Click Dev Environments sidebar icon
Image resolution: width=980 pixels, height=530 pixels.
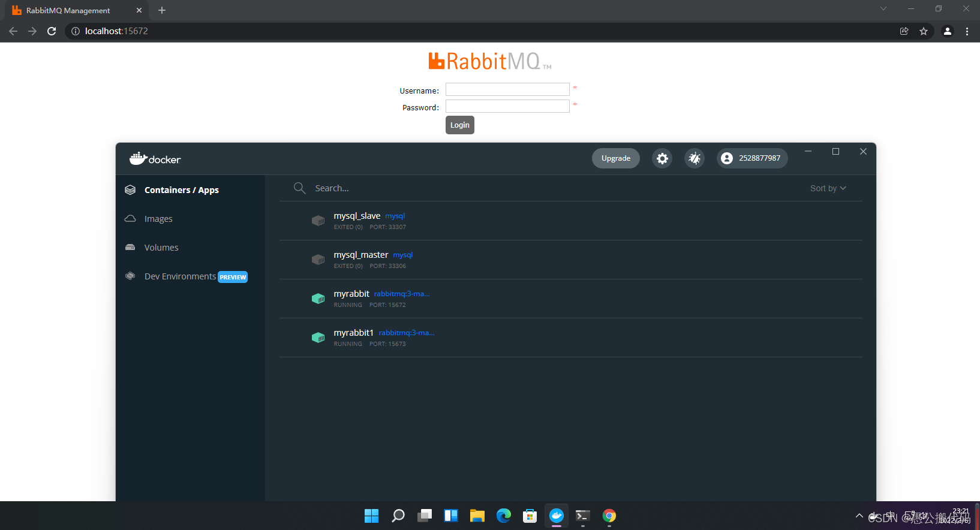(x=130, y=276)
